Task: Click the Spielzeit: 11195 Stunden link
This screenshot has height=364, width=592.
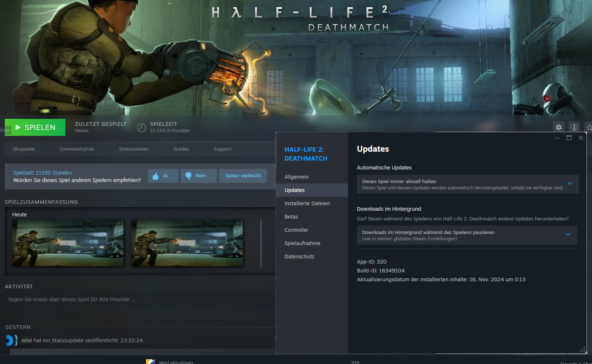Action: 42,173
